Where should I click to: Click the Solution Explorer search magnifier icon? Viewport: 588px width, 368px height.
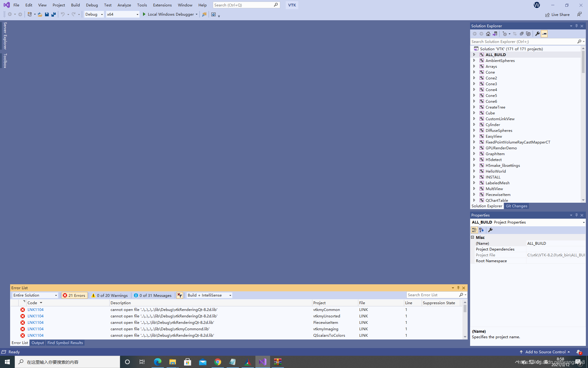pos(579,41)
